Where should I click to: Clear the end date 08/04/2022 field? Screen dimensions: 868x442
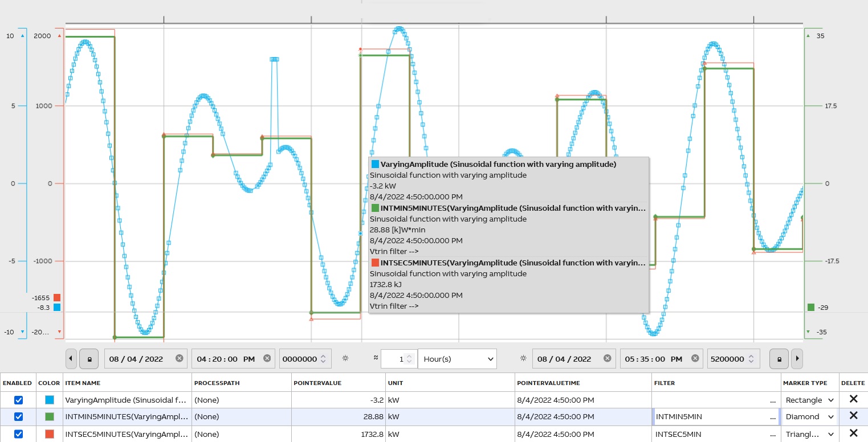608,358
